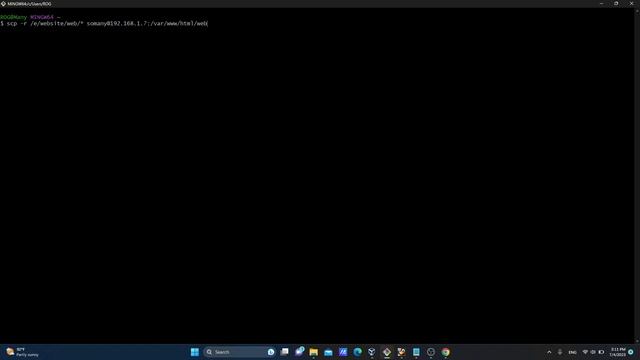Click the scp command line text
The image size is (640, 360).
[x=107, y=24]
